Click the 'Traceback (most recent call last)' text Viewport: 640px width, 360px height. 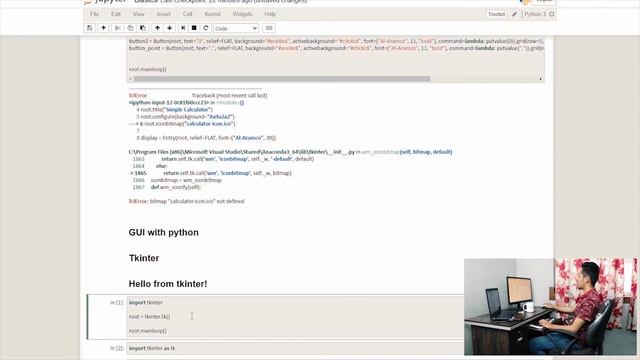point(229,96)
